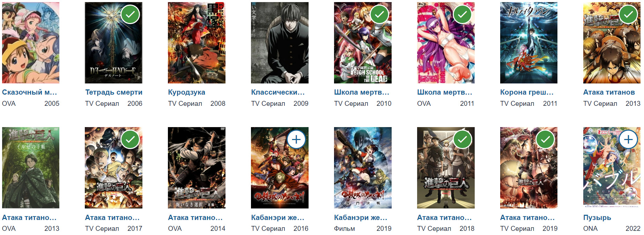Click plus icon on Пузырь poster
This screenshot has width=644, height=235.
[629, 140]
